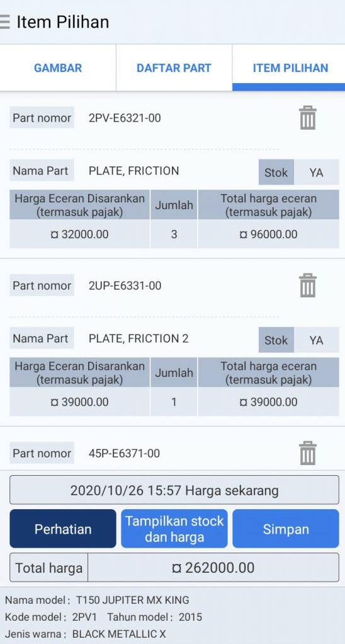Click the Total harga amount field
Image resolution: width=345 pixels, height=644 pixels.
[213, 568]
